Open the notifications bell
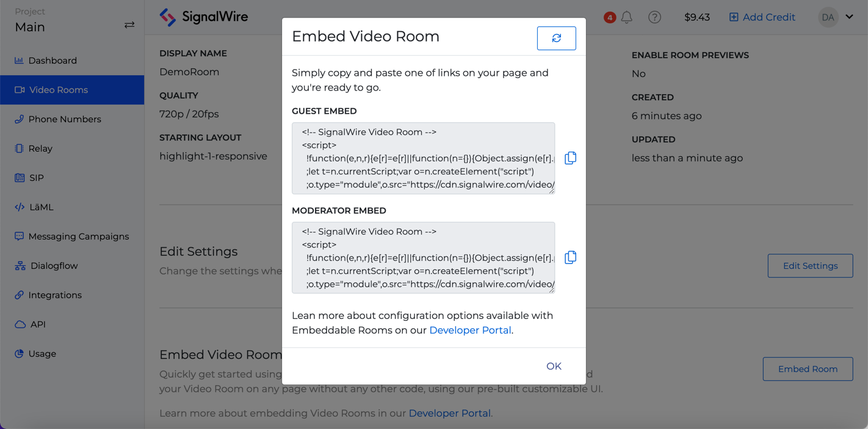Screen dimensions: 868x429 (x=626, y=17)
